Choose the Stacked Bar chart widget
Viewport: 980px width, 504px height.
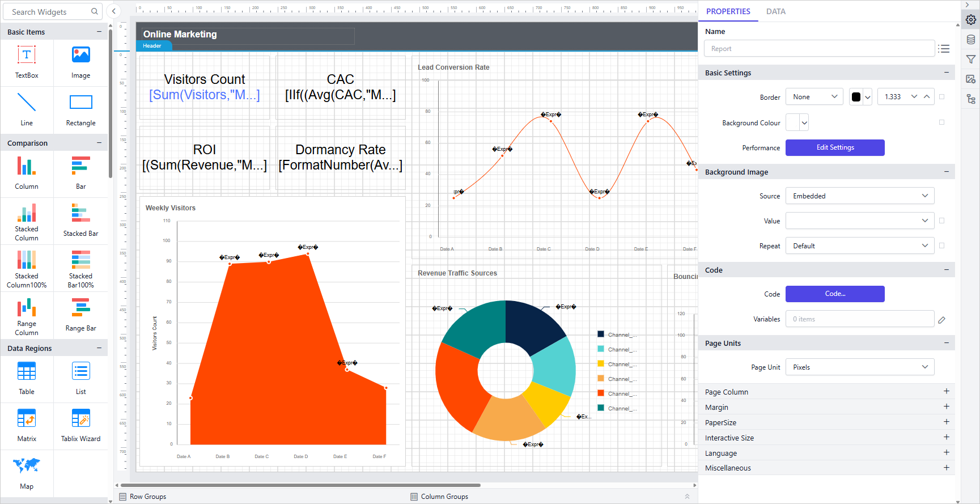tap(80, 221)
